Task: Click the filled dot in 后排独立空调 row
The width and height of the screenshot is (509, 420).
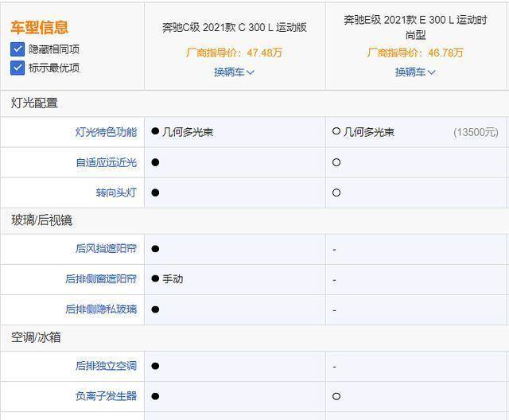Action: point(155,366)
